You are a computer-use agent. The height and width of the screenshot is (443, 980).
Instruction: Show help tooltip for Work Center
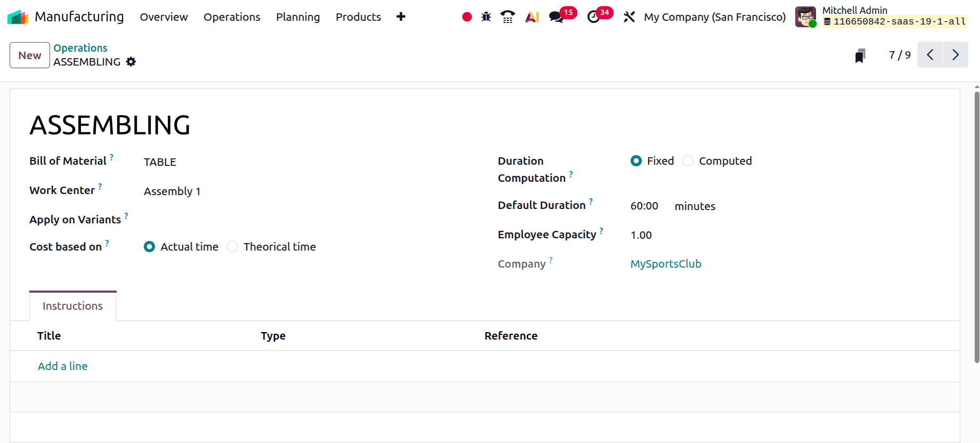click(100, 187)
